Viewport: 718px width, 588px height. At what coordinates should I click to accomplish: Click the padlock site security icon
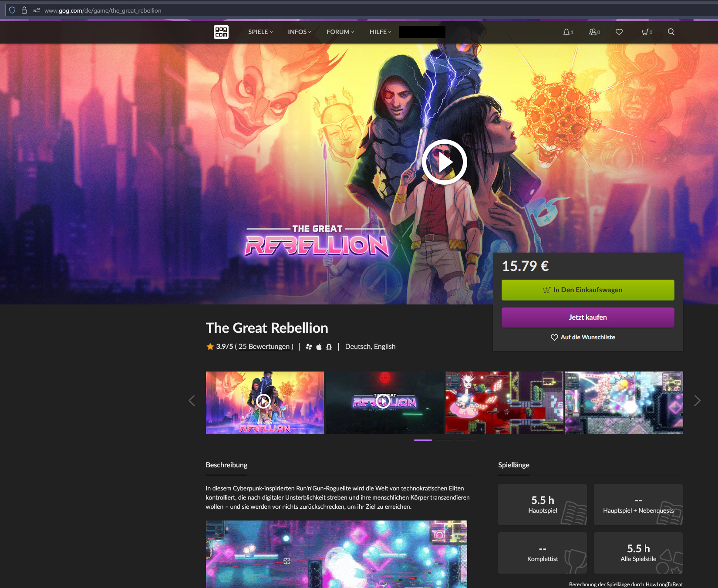coord(24,10)
